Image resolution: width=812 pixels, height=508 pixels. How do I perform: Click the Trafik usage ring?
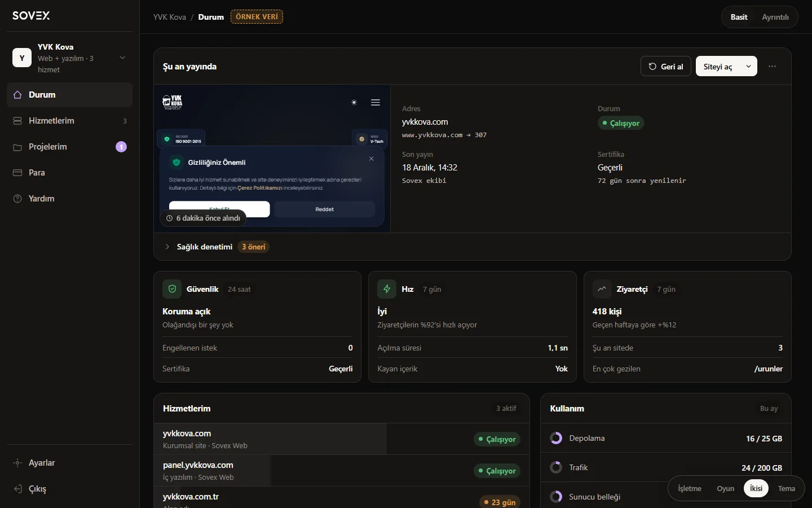coord(556,467)
